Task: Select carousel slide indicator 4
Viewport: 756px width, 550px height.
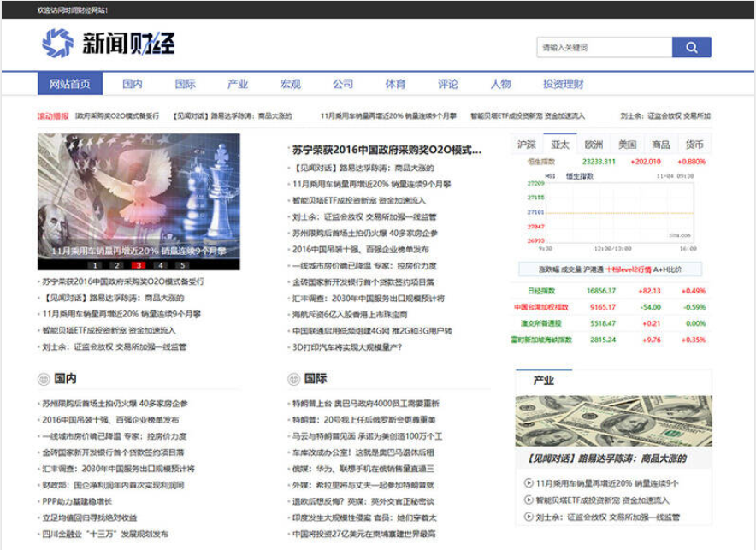Action: [159, 265]
